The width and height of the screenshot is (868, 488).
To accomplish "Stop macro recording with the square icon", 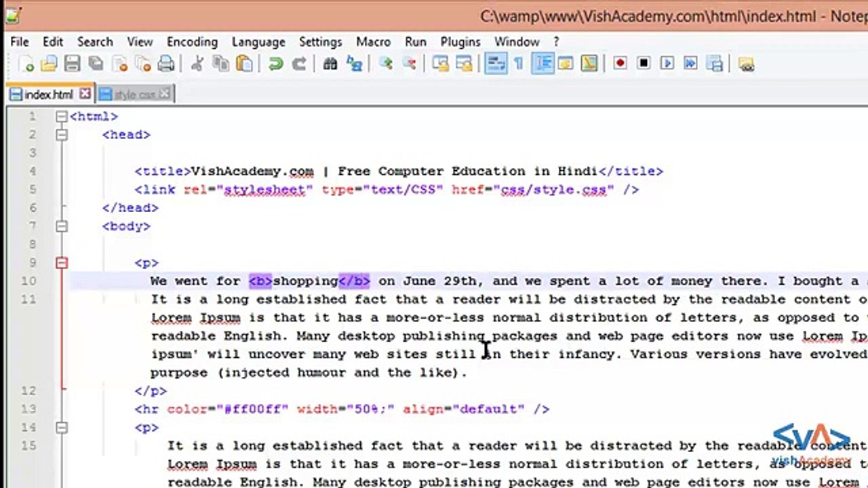I will pyautogui.click(x=644, y=64).
